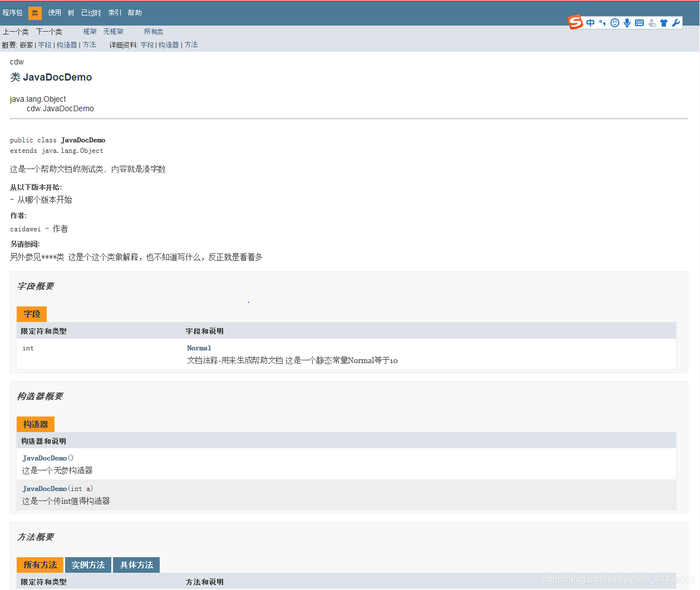Switch to 框架 view link
Viewport: 700px width, 590px height.
90,32
